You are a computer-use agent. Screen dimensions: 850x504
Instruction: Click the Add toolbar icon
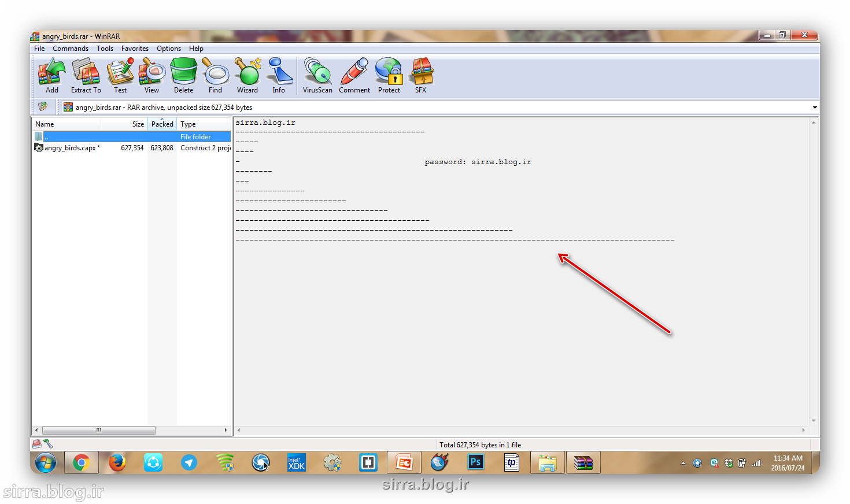[52, 75]
